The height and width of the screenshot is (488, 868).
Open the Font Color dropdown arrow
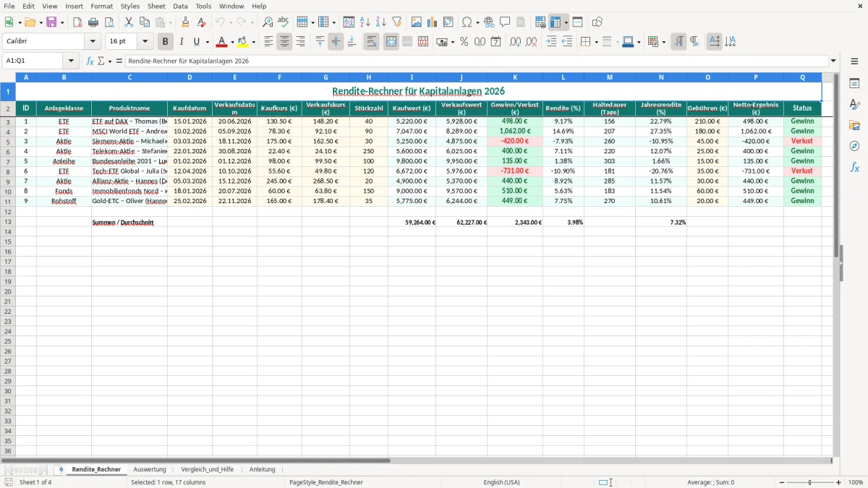tap(232, 42)
